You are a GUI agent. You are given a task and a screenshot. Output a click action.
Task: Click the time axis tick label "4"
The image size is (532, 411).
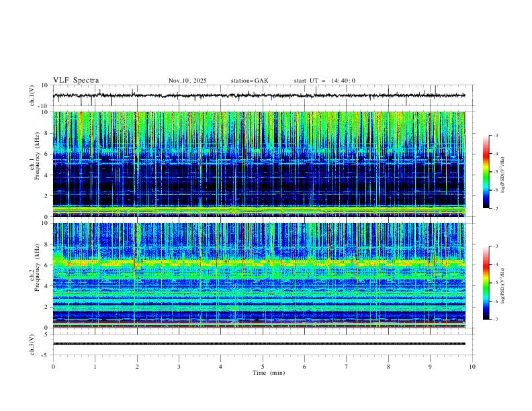[220, 367]
